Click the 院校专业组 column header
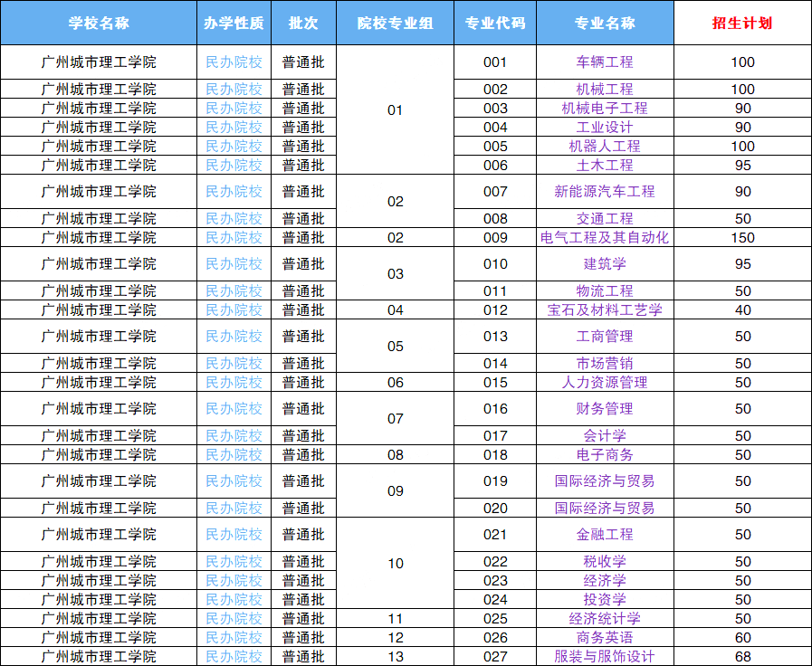The width and height of the screenshot is (812, 666). point(395,23)
